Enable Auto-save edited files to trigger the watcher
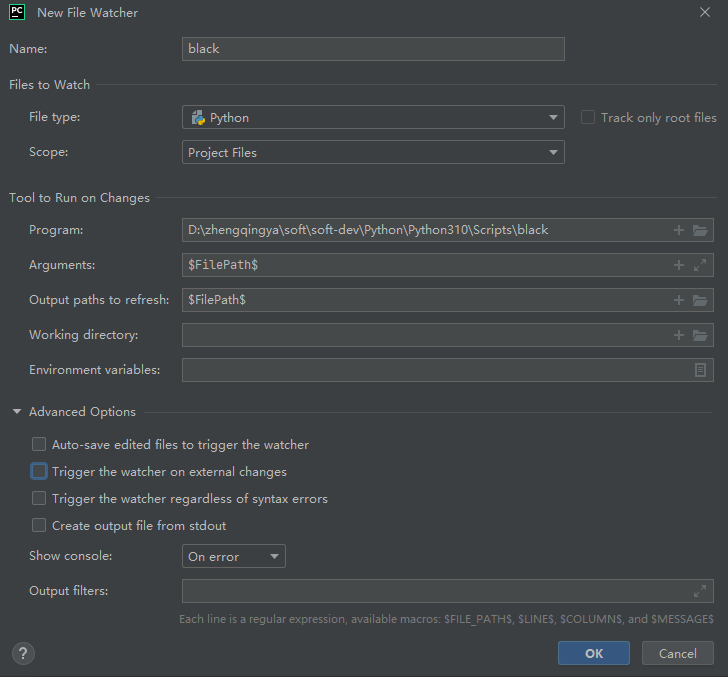This screenshot has width=728, height=677. tap(39, 444)
